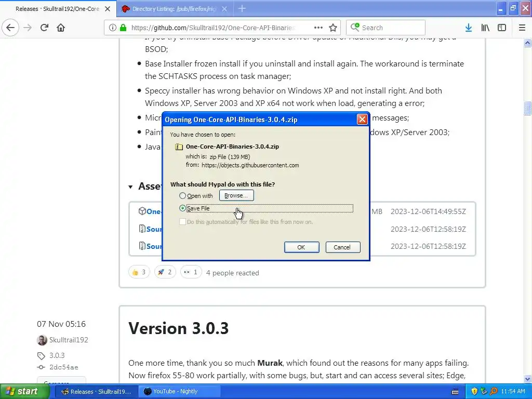Open a new tab with plus button
Image resolution: width=532 pixels, height=399 pixels.
(242, 8)
